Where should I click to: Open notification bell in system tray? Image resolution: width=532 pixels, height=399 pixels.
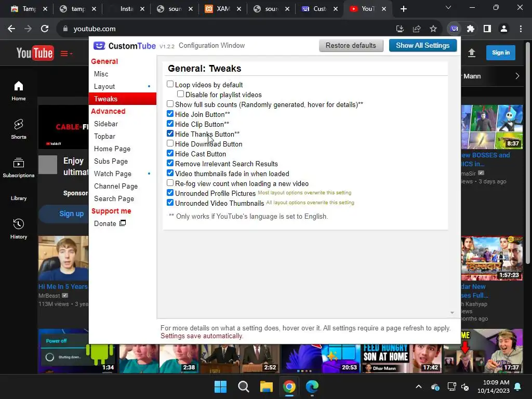[518, 387]
